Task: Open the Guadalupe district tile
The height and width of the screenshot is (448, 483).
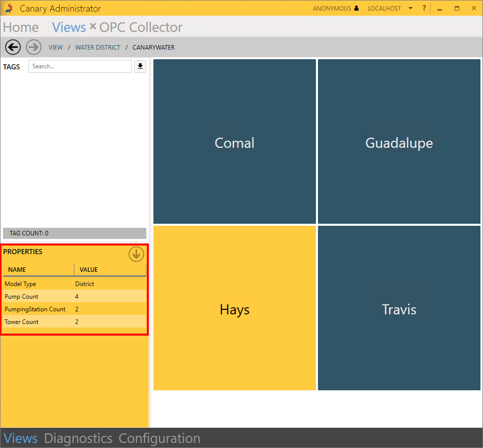Action: [399, 142]
